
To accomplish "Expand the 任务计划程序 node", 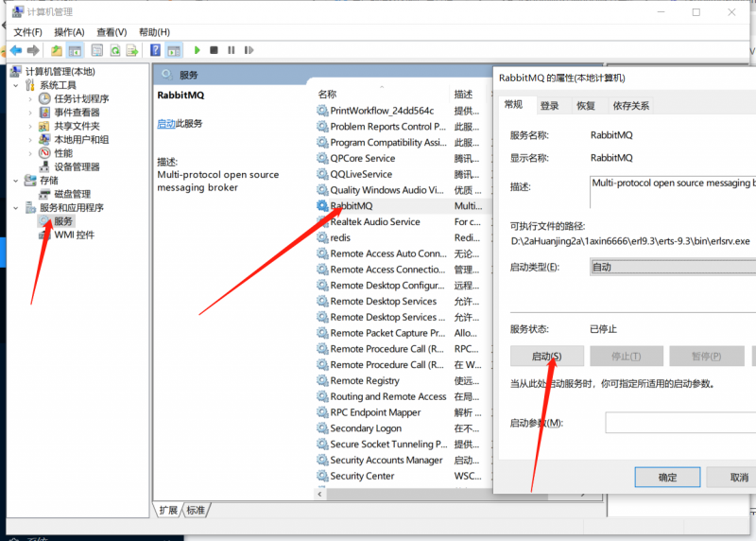I will (30, 99).
